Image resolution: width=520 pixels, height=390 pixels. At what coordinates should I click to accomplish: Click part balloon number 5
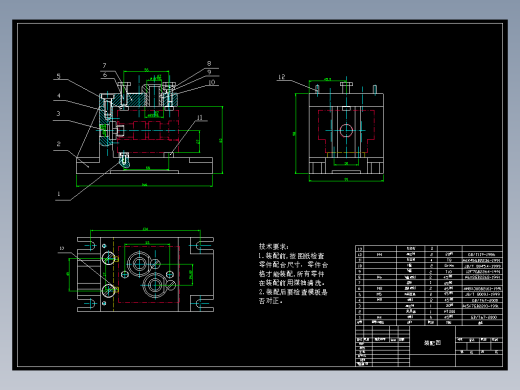[x=58, y=76]
